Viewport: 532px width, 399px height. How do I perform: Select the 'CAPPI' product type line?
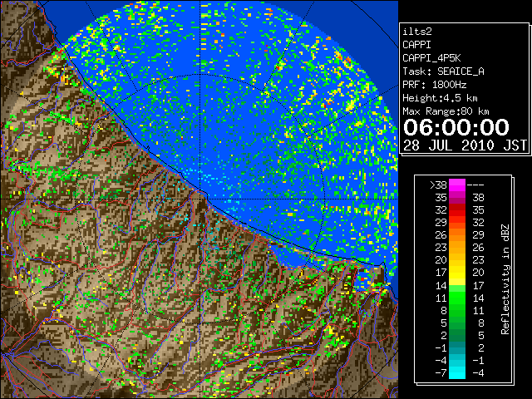pyautogui.click(x=416, y=45)
